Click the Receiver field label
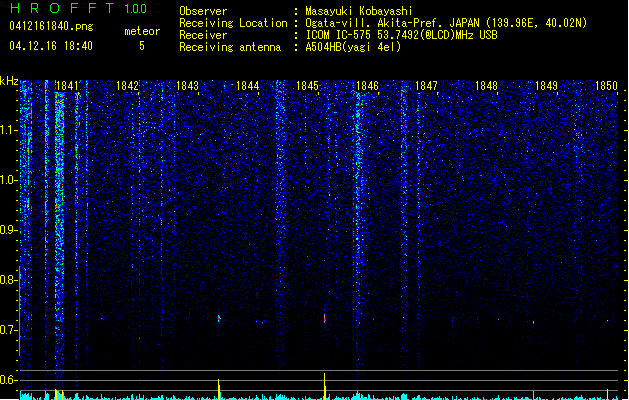This screenshot has width=629, height=400. [203, 35]
